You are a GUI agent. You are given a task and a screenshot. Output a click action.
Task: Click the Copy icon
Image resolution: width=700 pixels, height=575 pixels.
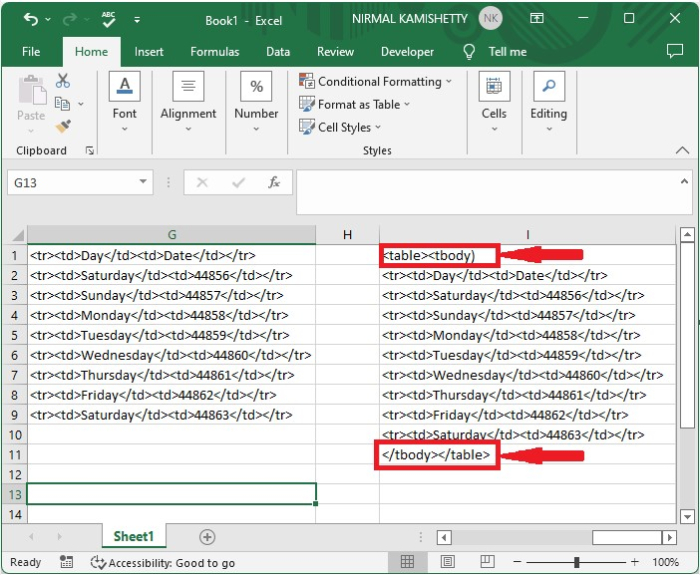(x=62, y=104)
